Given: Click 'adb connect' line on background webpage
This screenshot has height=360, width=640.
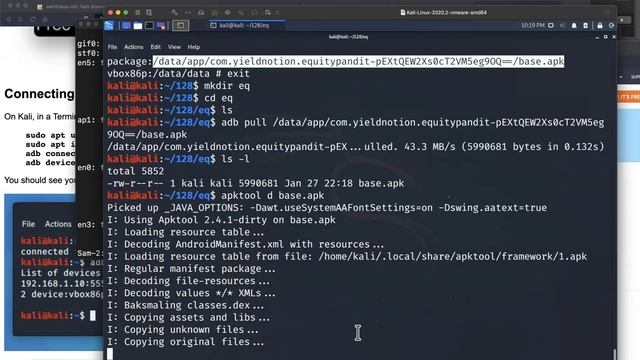Looking at the screenshot, I should (51, 153).
